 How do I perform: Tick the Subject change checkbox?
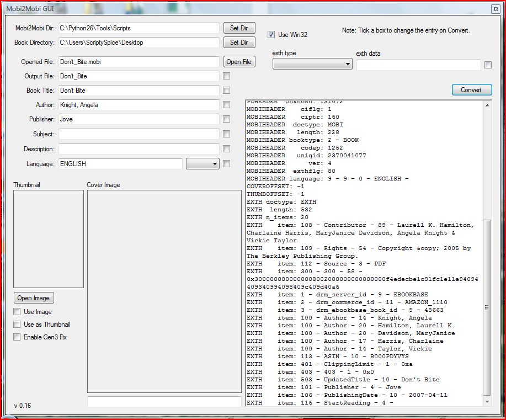[227, 134]
